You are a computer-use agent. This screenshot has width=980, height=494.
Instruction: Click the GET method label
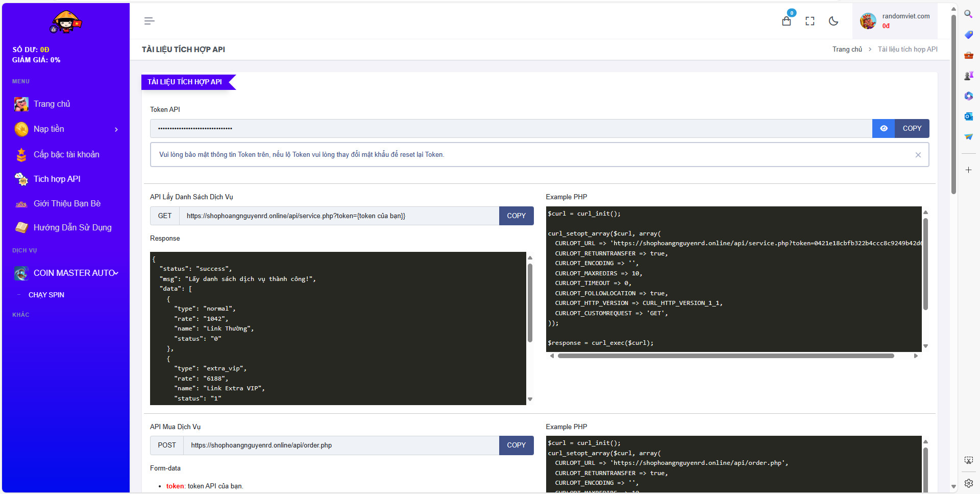165,216
